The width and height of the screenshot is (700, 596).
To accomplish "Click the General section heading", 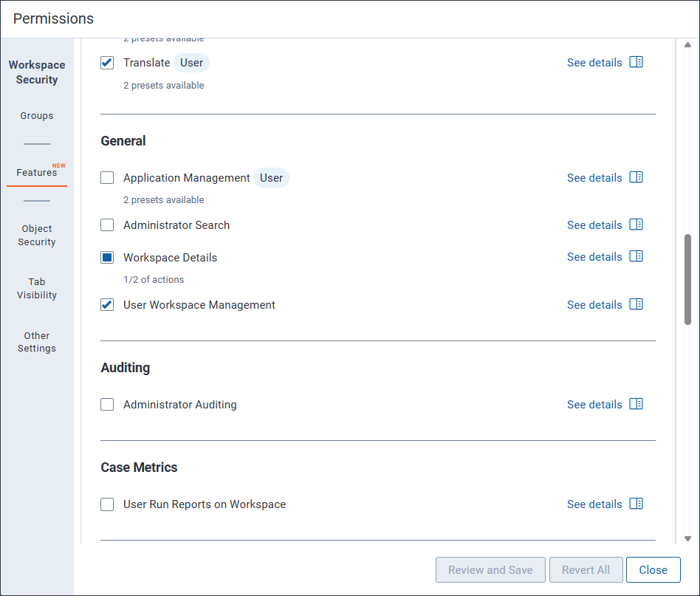I will [123, 141].
